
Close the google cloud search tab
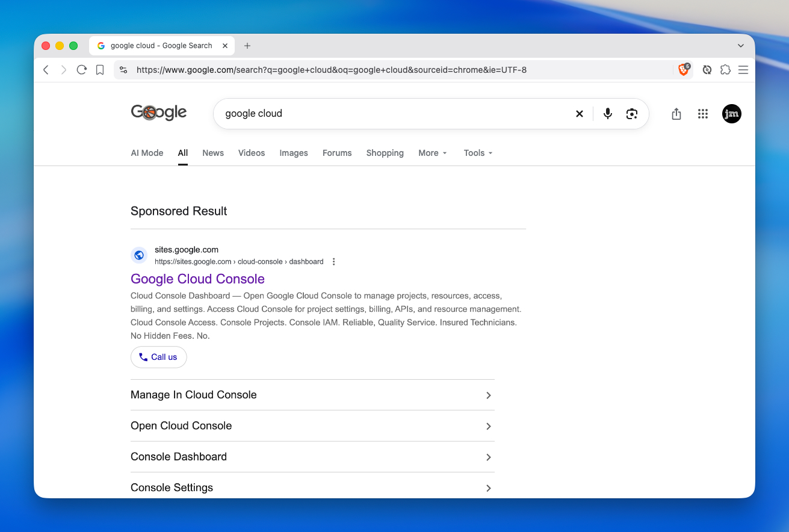point(226,46)
